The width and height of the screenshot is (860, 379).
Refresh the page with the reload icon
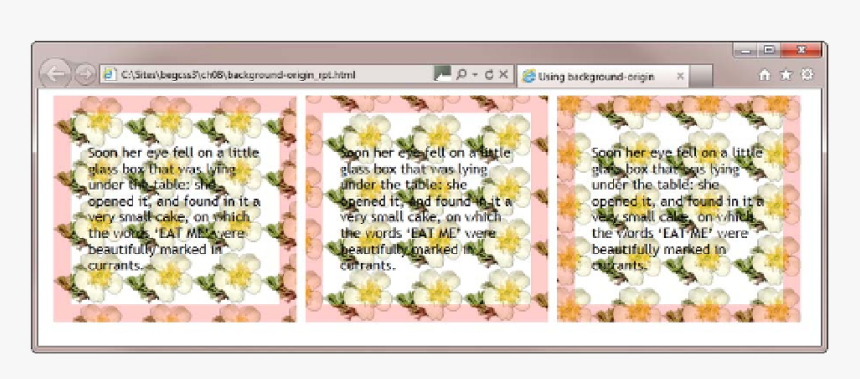pyautogui.click(x=489, y=74)
